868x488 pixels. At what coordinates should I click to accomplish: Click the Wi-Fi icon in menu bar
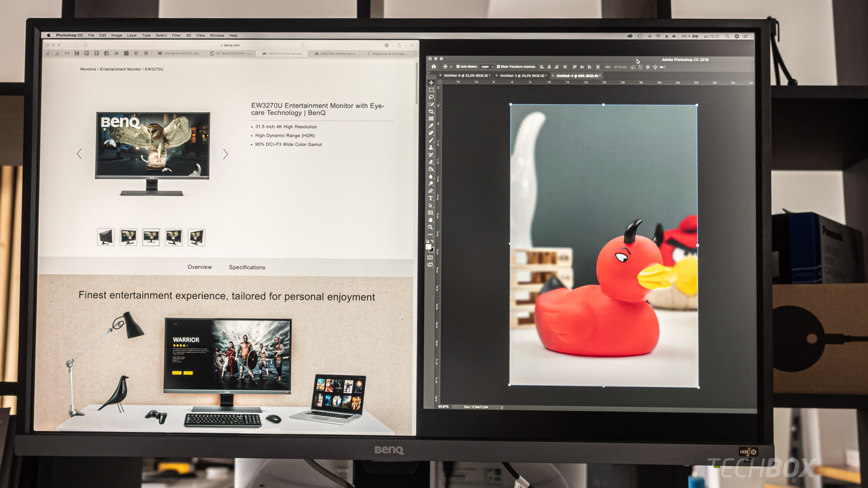[x=658, y=36]
